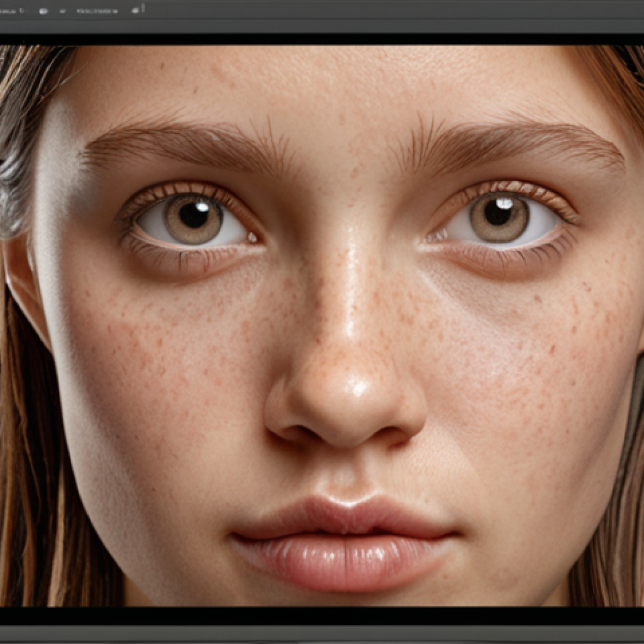
Task: Click the small dash icon in the top toolbar
Action: 62,11
